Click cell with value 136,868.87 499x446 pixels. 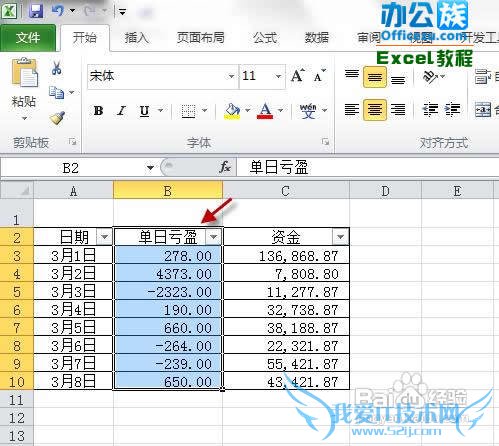click(x=286, y=256)
